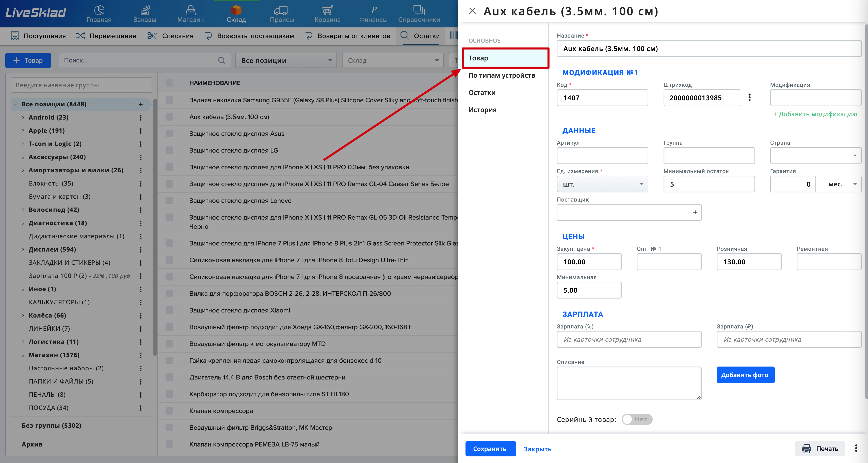Open the Корзина cart icon
The height and width of the screenshot is (463, 868).
pyautogui.click(x=328, y=14)
